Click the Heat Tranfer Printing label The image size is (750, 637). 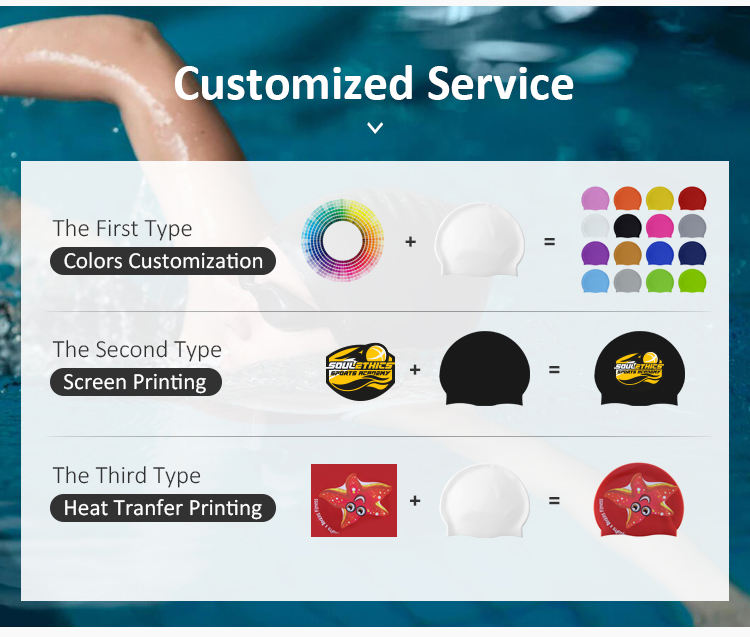tap(163, 508)
